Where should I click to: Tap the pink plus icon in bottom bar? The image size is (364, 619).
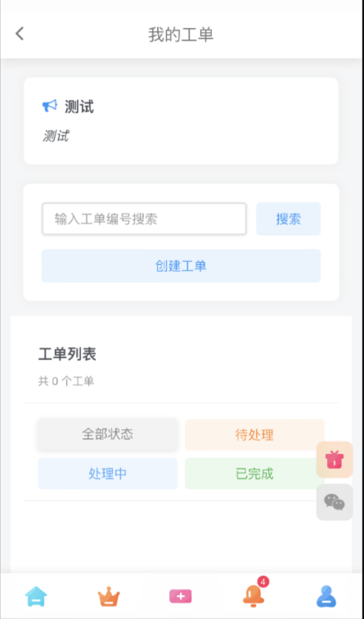(x=180, y=596)
